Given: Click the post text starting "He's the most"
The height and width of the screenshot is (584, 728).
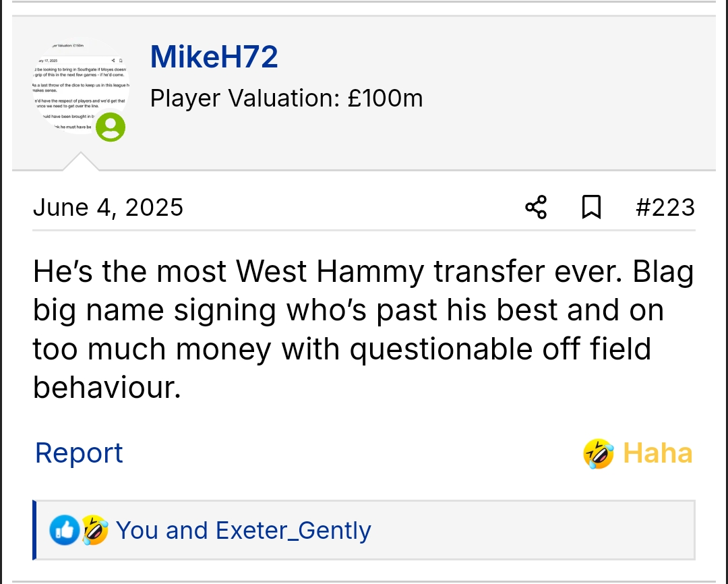Looking at the screenshot, I should tap(363, 272).
